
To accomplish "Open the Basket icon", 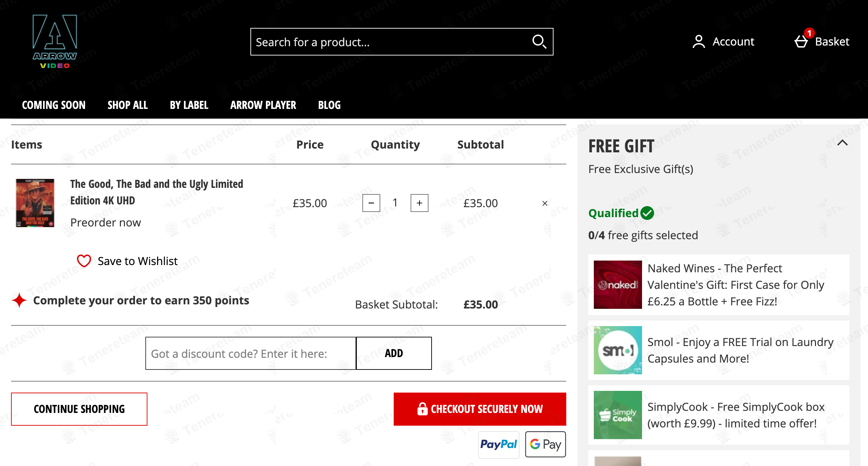I will pyautogui.click(x=801, y=42).
